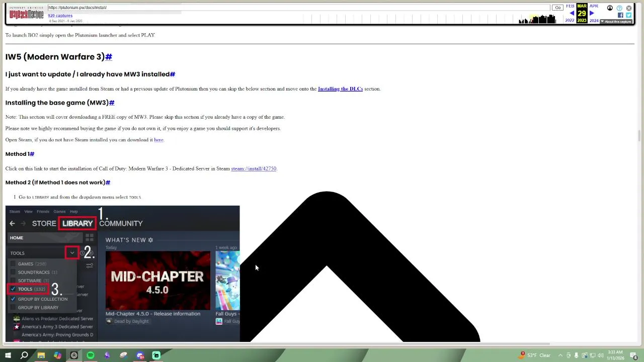Open the weather widget showing 53°F Clear
The width and height of the screenshot is (644, 362).
[x=535, y=355]
